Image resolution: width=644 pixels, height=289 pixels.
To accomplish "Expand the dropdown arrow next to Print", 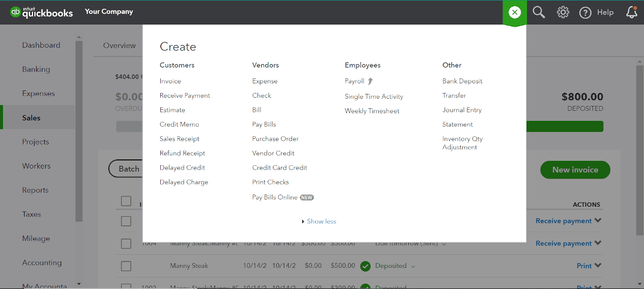I will click(598, 265).
